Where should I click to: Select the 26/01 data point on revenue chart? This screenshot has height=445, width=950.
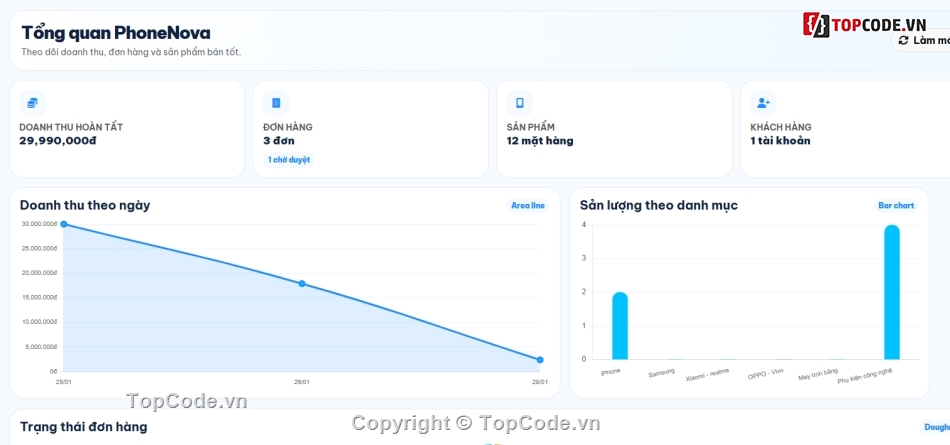[302, 284]
